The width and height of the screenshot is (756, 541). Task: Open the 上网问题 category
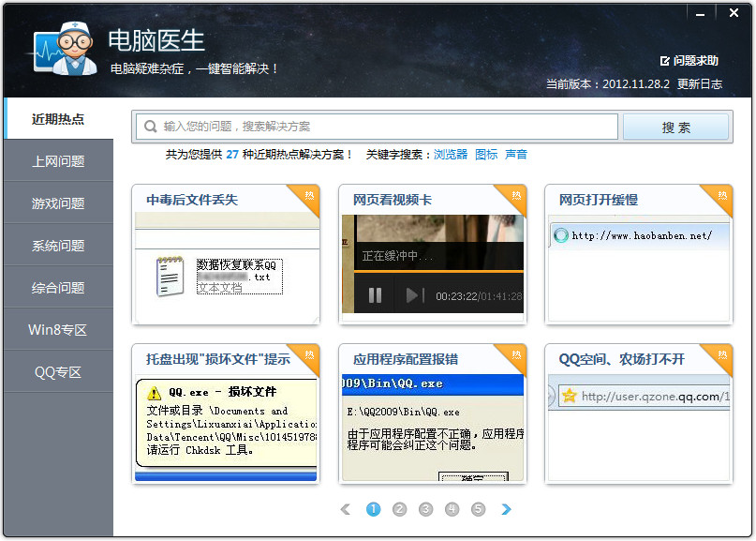[58, 160]
